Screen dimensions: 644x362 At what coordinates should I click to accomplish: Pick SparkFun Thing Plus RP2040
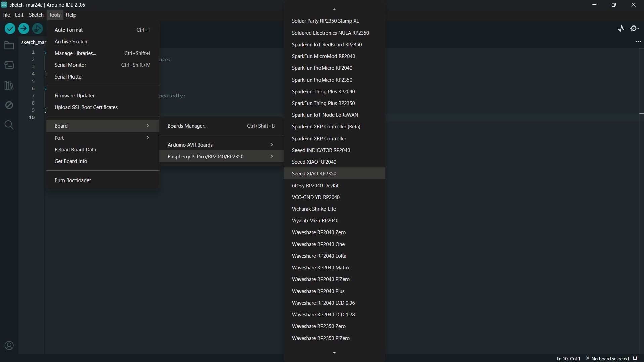pyautogui.click(x=334, y=92)
